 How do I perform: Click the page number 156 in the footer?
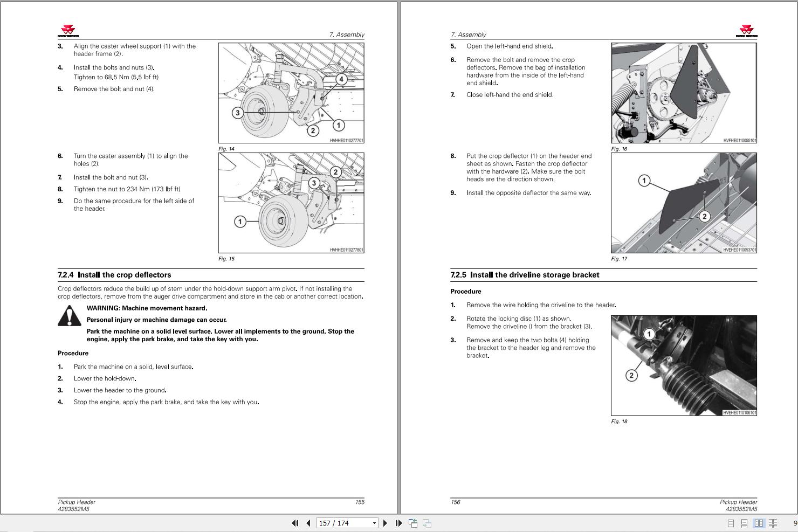point(456,502)
